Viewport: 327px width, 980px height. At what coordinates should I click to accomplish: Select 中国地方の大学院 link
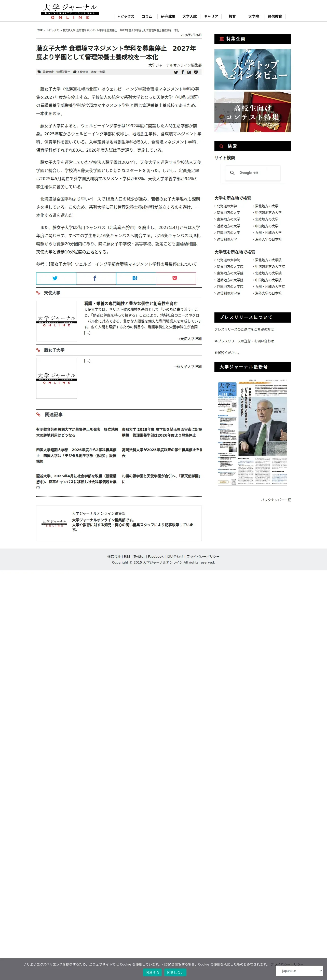point(268,280)
